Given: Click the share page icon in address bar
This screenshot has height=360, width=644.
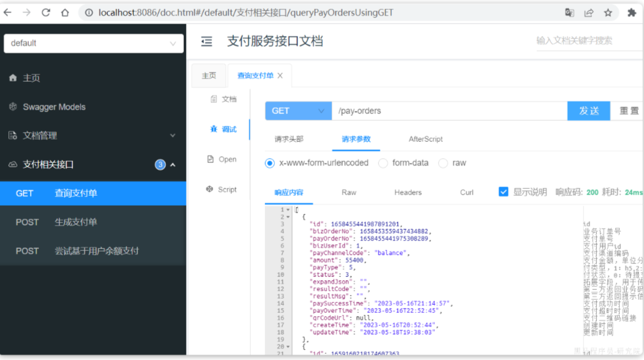Looking at the screenshot, I should [x=588, y=12].
